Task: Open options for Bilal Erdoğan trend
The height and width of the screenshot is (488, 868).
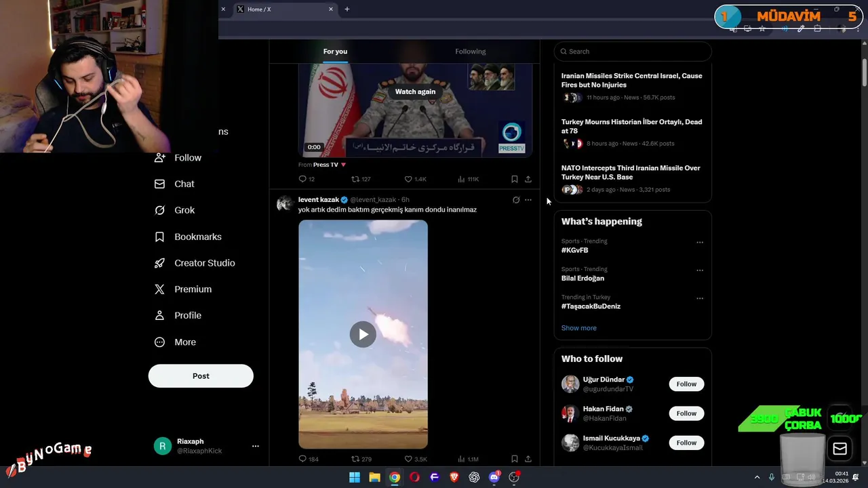Action: click(700, 270)
